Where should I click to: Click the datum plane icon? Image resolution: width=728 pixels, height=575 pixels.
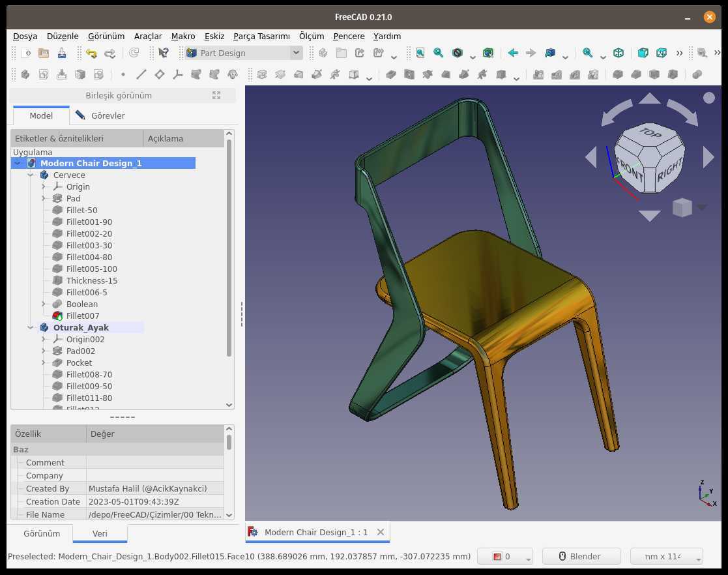click(x=159, y=74)
